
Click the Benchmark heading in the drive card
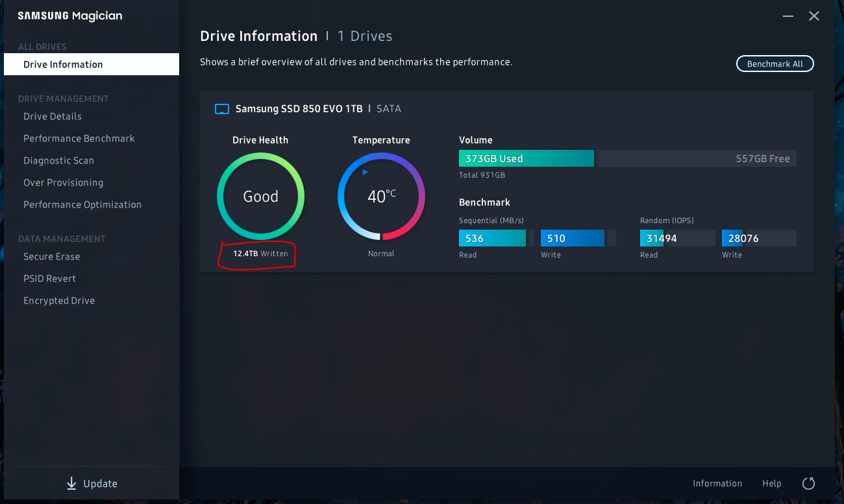485,202
